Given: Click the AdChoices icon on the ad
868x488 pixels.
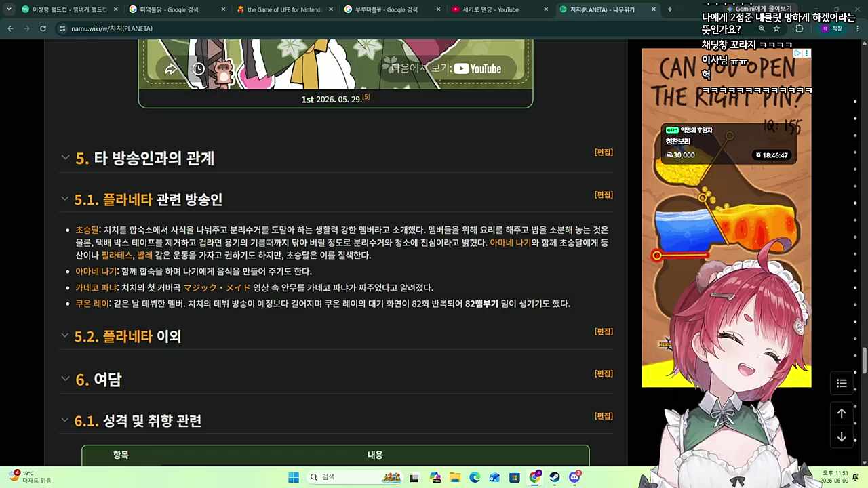Looking at the screenshot, I should coord(798,53).
